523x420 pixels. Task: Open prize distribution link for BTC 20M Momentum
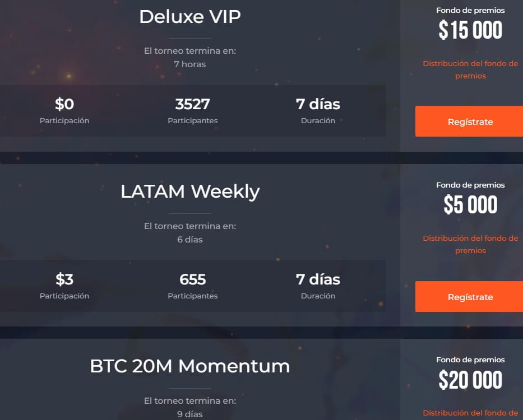470,413
